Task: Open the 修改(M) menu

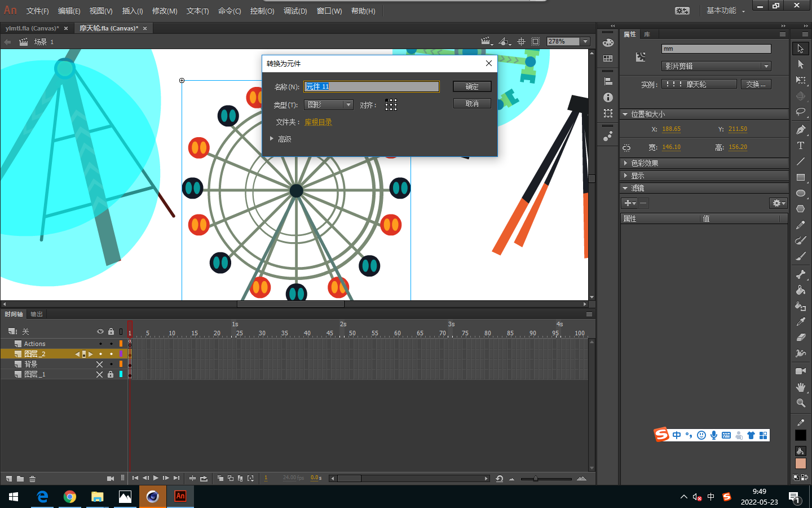Action: click(x=164, y=11)
